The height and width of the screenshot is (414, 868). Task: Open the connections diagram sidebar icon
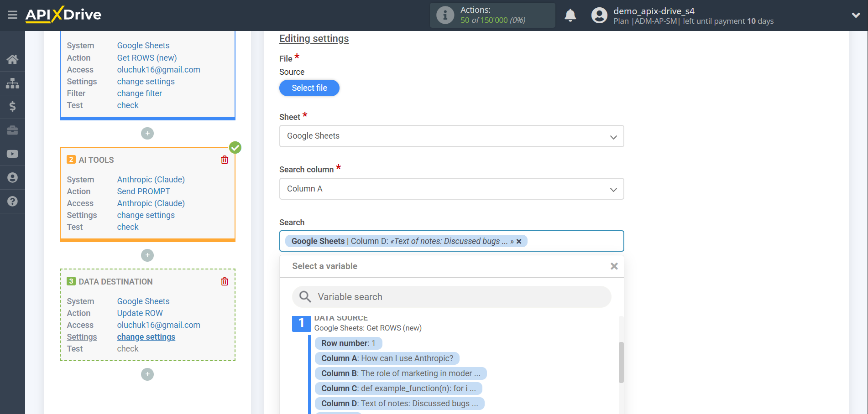[x=12, y=83]
